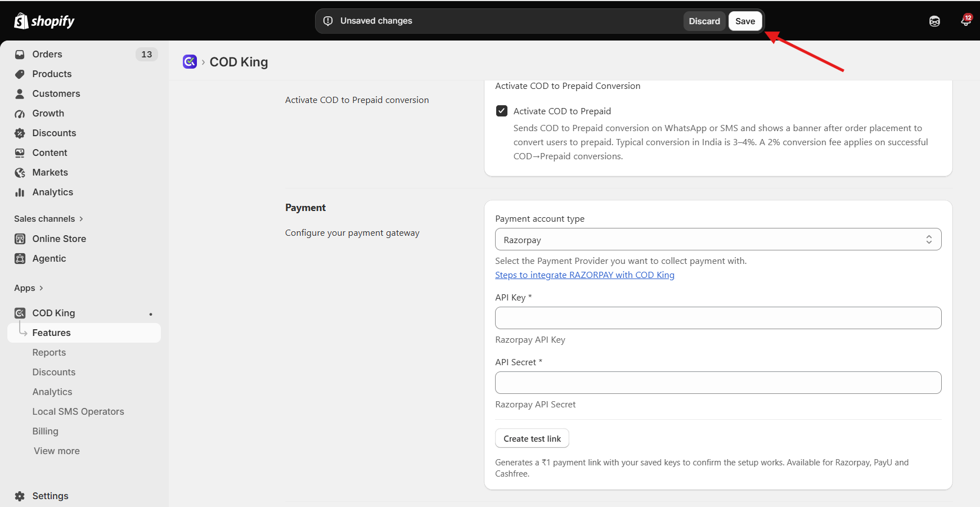This screenshot has width=980, height=507.
Task: Open Agentic sales channel
Action: 49,258
